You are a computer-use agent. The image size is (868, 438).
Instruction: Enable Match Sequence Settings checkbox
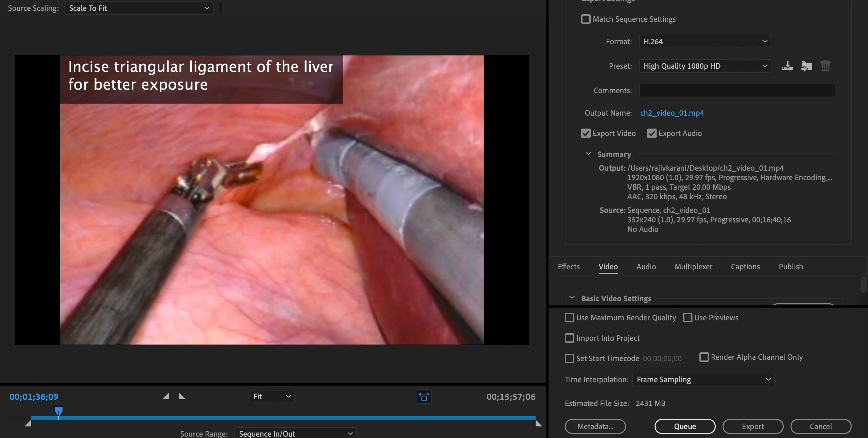click(x=586, y=19)
